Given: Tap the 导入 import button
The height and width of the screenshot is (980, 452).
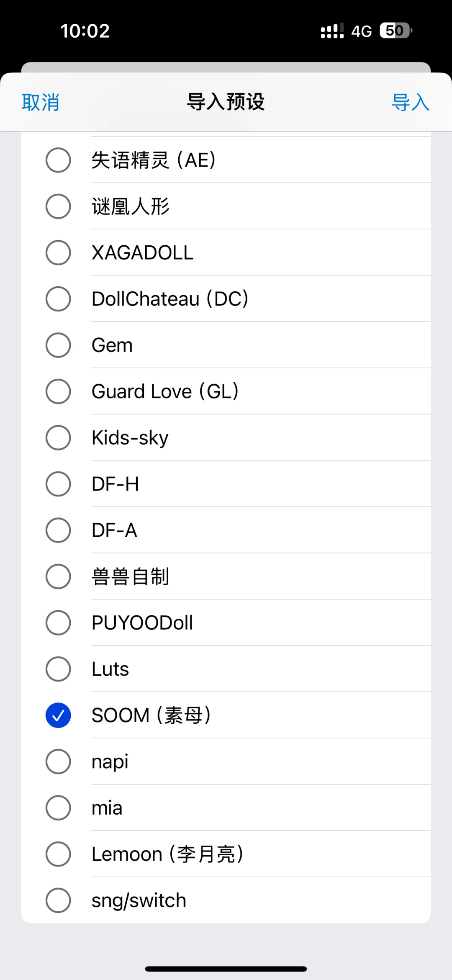Looking at the screenshot, I should [x=411, y=102].
